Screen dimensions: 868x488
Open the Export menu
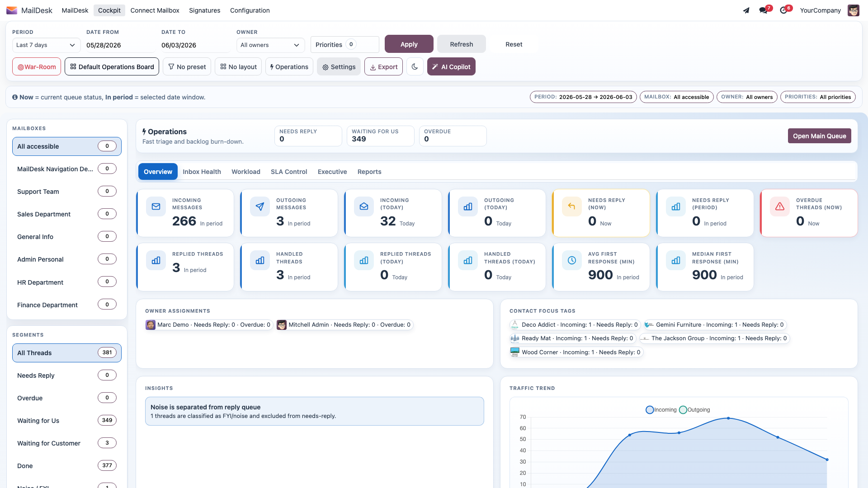tap(383, 66)
